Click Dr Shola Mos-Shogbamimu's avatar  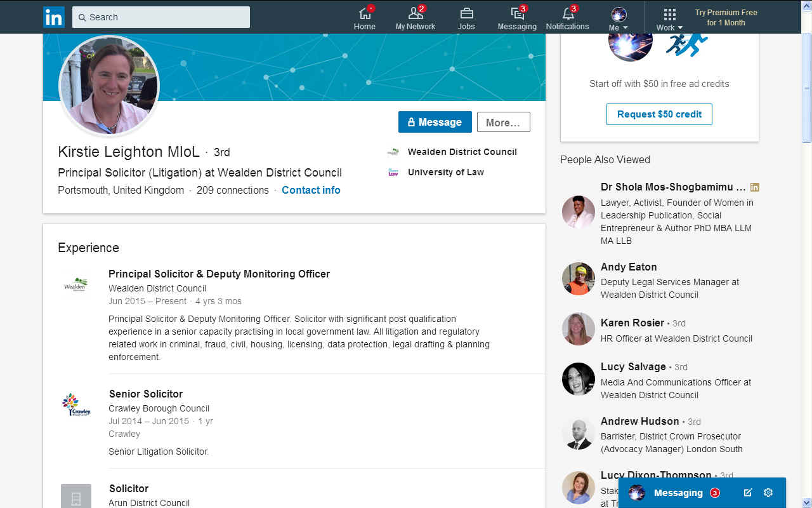tap(578, 211)
